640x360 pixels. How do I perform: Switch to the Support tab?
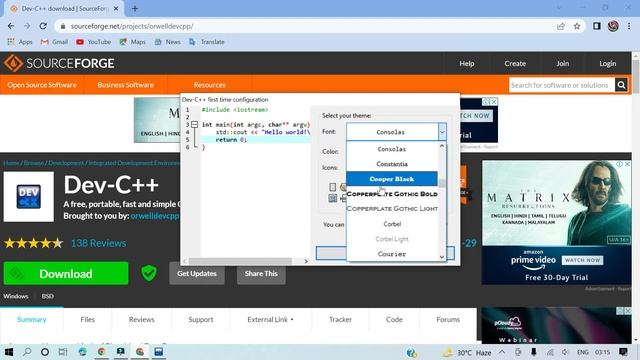point(201,320)
